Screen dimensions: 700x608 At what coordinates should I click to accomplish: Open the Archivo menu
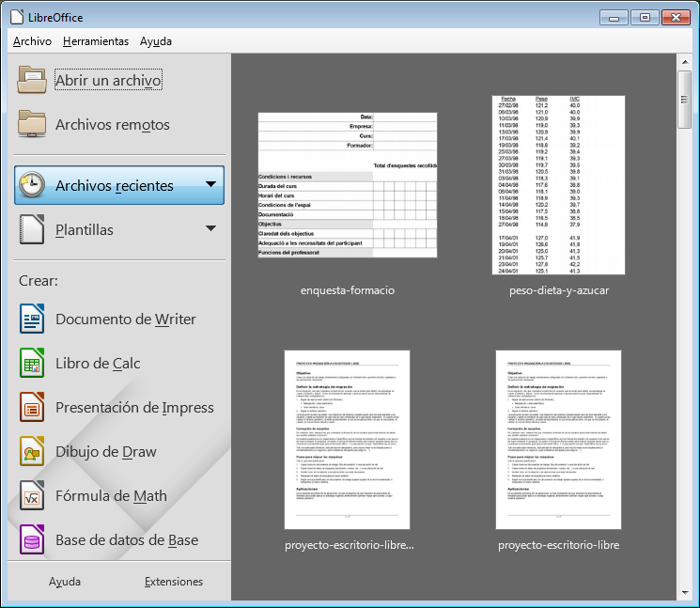point(32,41)
